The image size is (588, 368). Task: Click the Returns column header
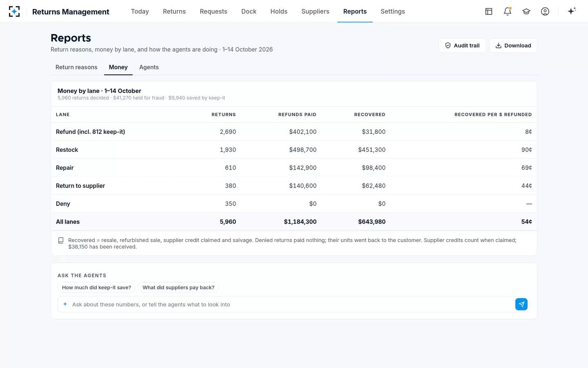[224, 114]
